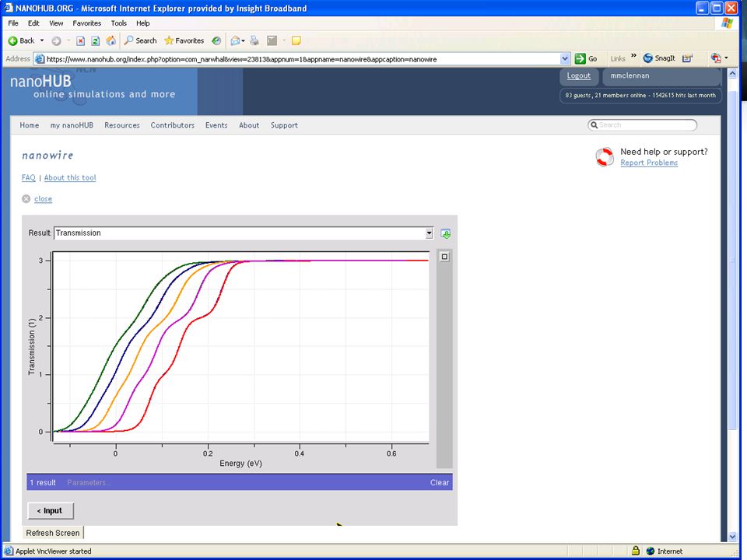Viewport: 747px width, 560px height.
Task: Open the View menu
Action: tap(56, 23)
